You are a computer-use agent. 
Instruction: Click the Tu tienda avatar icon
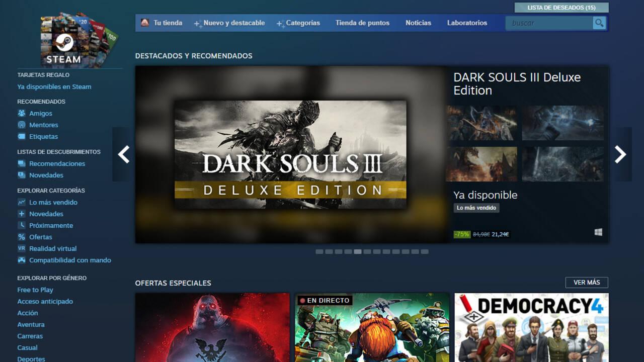145,23
